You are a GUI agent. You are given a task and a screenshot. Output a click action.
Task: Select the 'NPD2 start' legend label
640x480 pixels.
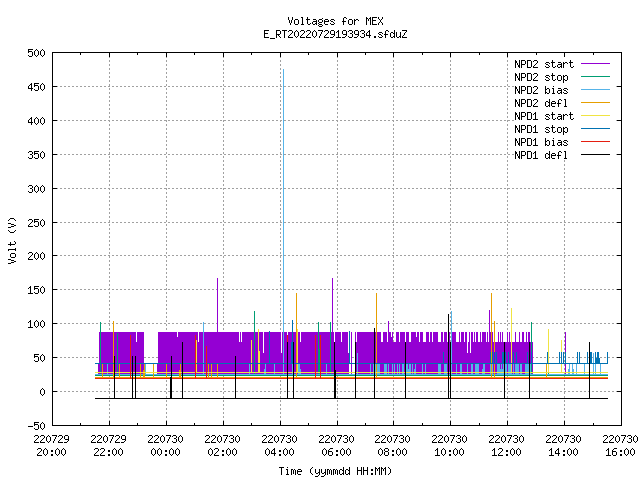tap(544, 64)
